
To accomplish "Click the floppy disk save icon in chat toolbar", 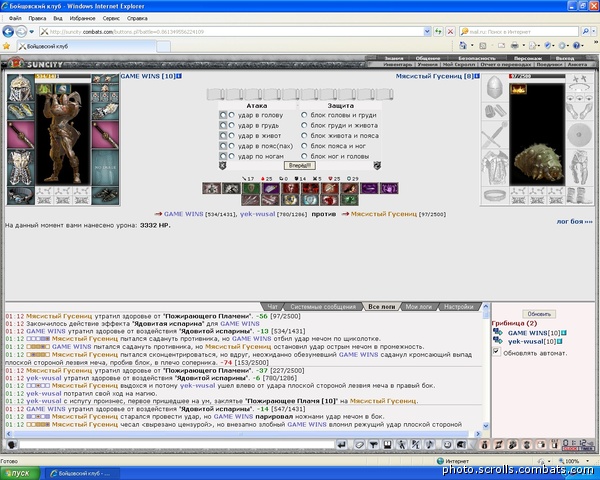I will 387,444.
